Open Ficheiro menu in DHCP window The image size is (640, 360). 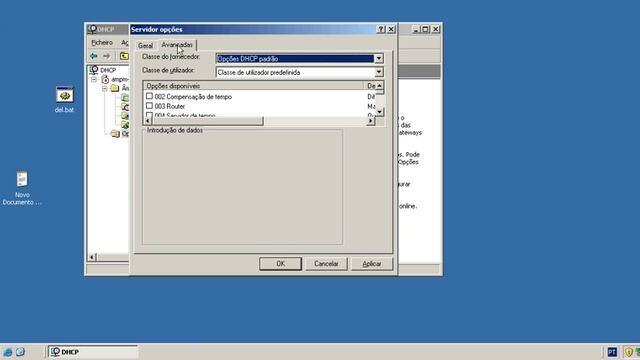point(102,42)
